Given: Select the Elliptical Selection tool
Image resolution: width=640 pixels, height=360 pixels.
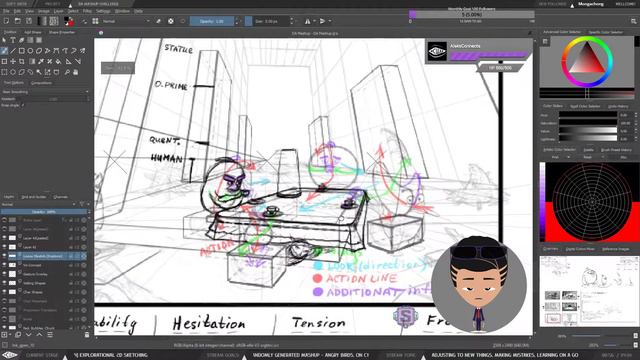Looking at the screenshot, I should (13, 72).
